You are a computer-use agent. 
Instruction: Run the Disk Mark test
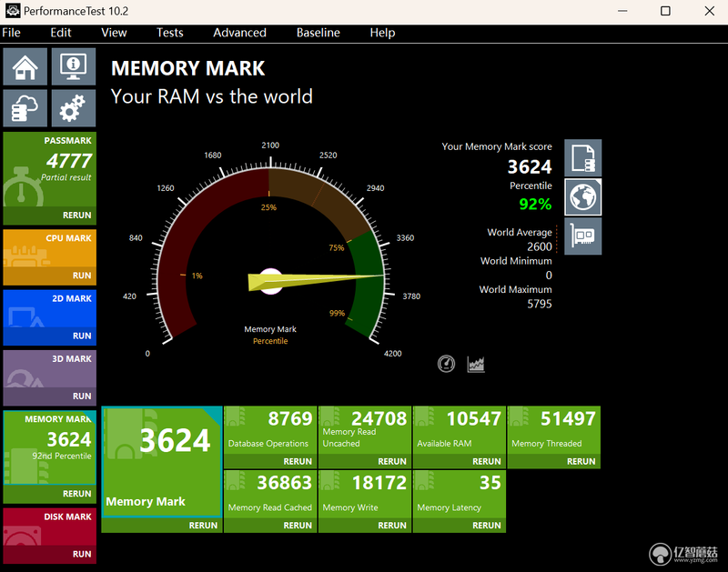(x=50, y=554)
